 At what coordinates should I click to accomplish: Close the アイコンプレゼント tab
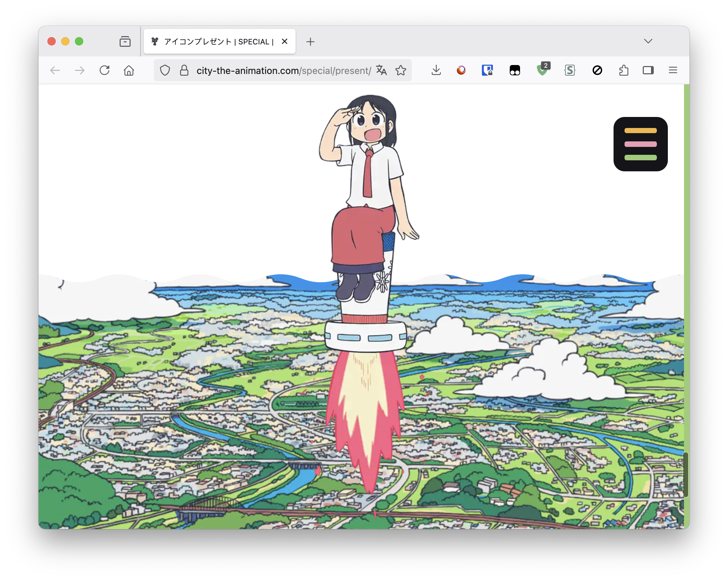(285, 42)
